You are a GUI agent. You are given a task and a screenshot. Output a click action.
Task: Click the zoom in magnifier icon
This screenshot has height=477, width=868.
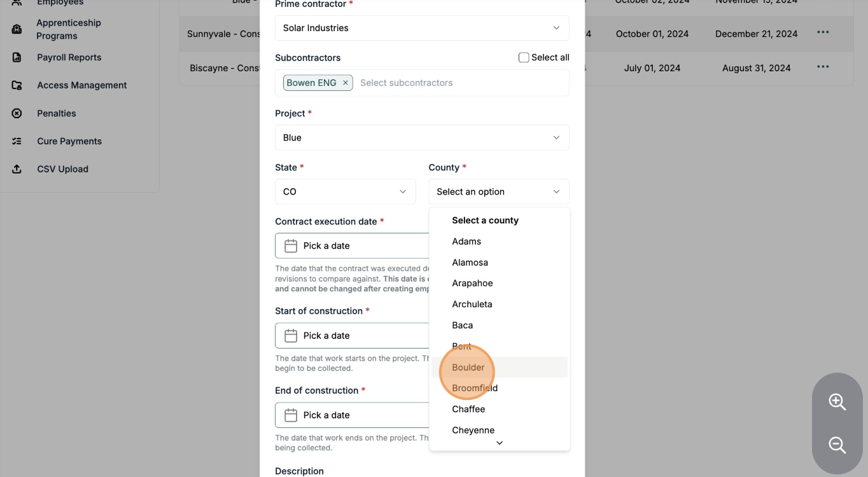coord(837,402)
